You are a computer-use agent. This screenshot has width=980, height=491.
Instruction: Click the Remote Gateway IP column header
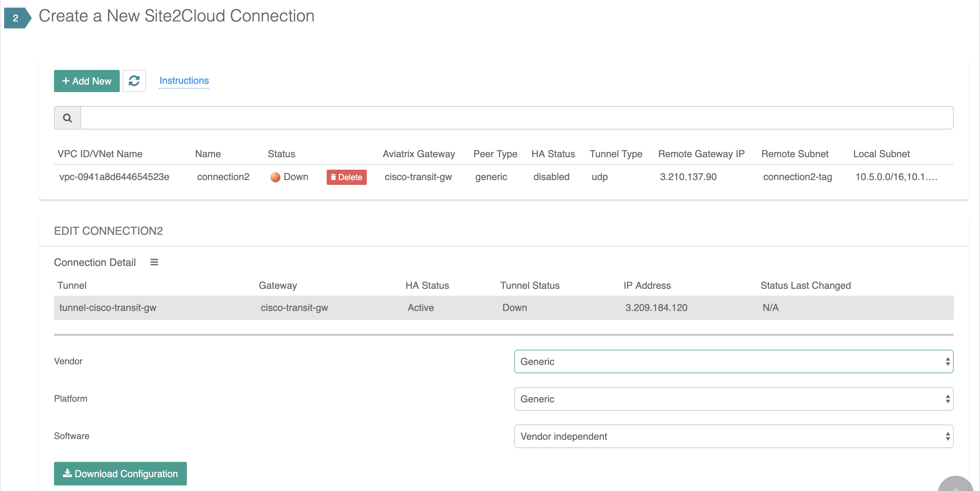(x=701, y=154)
